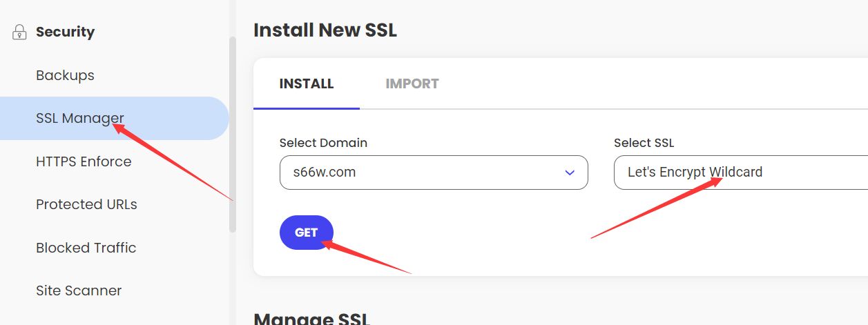Click the Manage SSL heading

click(x=312, y=318)
